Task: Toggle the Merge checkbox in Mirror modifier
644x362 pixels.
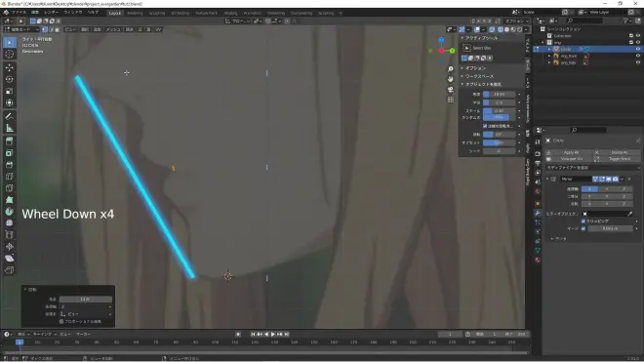Action: (x=584, y=228)
